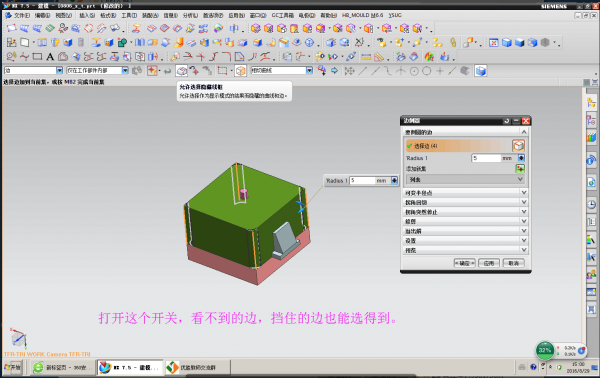Screen dimensions: 600x378
Task: Toggle the existing point snap plus icon
Action: pos(440,71)
